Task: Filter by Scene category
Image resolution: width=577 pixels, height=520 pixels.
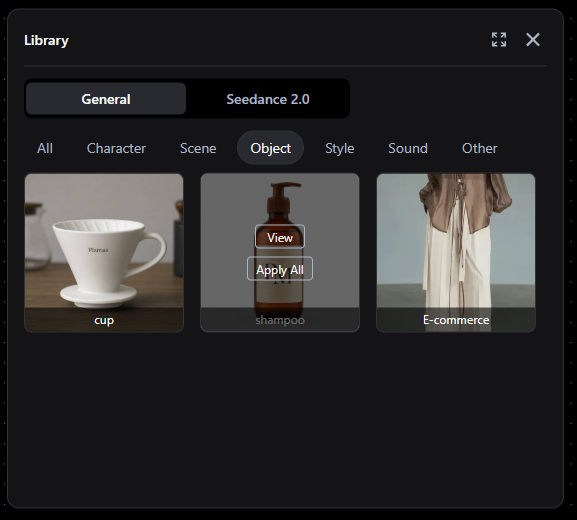Action: (x=198, y=148)
